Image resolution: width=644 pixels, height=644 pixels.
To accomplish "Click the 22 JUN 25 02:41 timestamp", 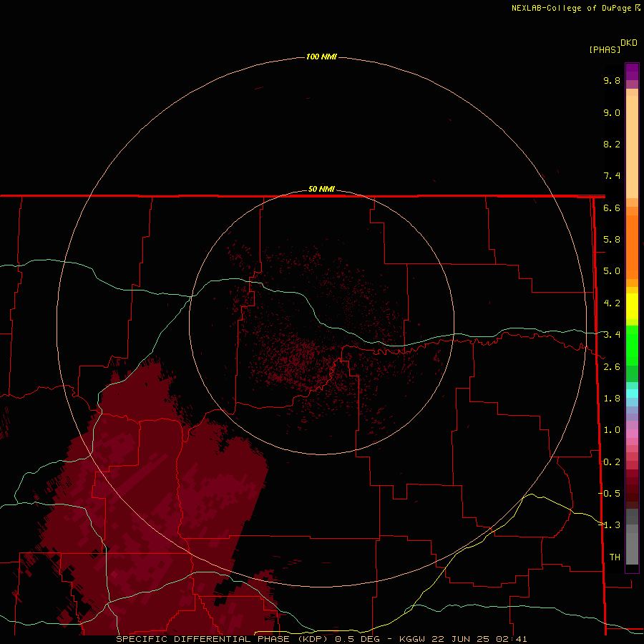I will [479, 639].
